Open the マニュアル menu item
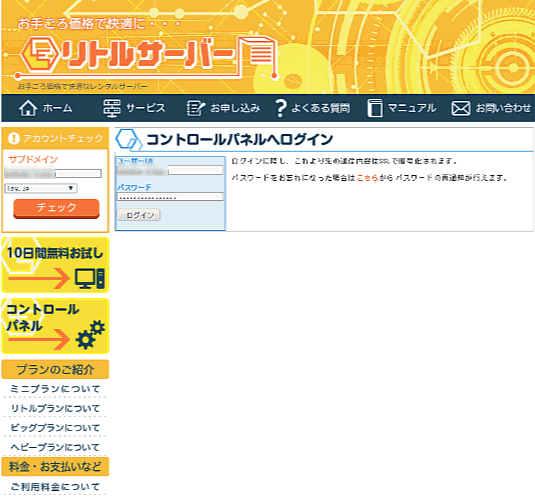The width and height of the screenshot is (535, 500). pyautogui.click(x=402, y=108)
